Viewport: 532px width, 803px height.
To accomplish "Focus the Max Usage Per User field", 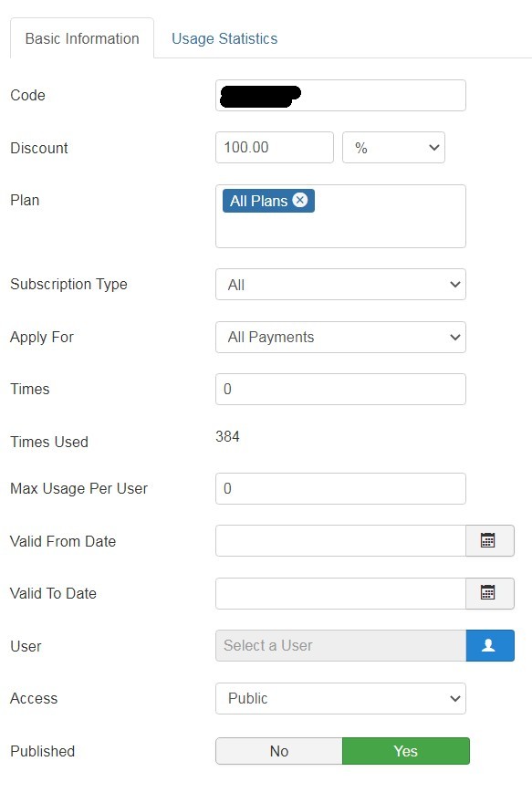I will pyautogui.click(x=340, y=488).
